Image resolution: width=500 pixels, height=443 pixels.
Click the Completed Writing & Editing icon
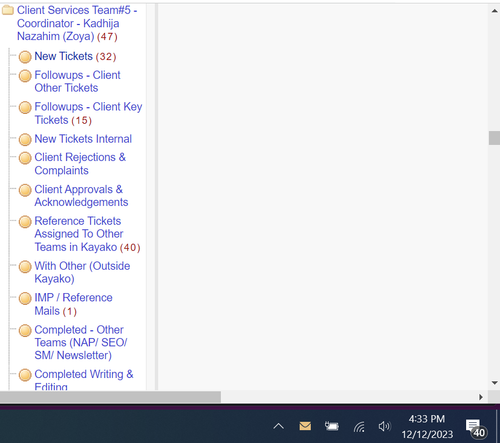[x=25, y=375]
